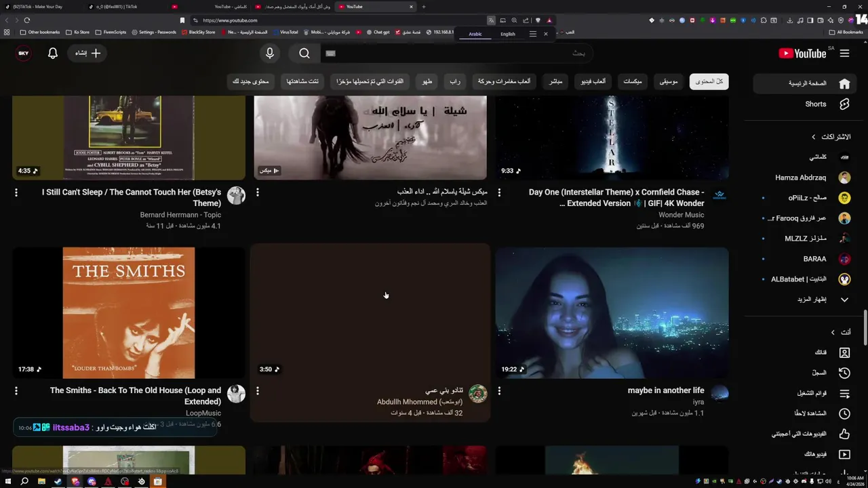868x488 pixels.
Task: Open the ALBatabet subscription channel
Action: click(806, 279)
